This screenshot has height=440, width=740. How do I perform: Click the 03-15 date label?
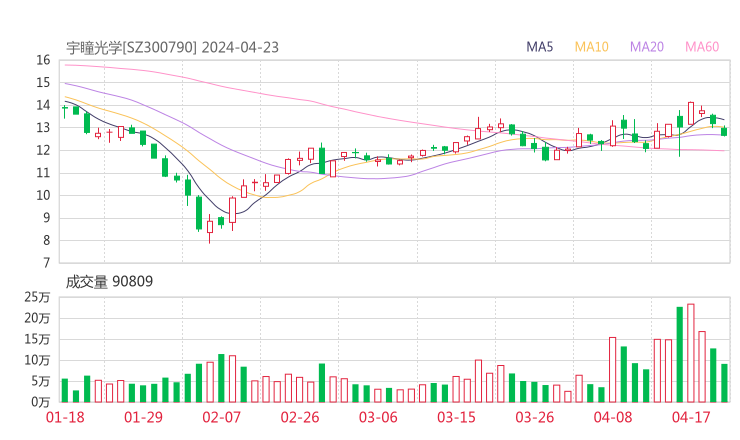point(456,417)
